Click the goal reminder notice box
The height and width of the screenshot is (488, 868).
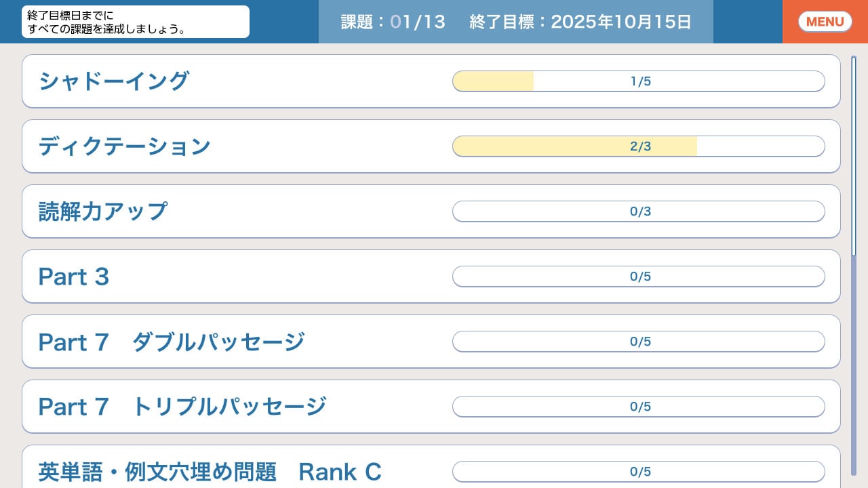pyautogui.click(x=135, y=21)
